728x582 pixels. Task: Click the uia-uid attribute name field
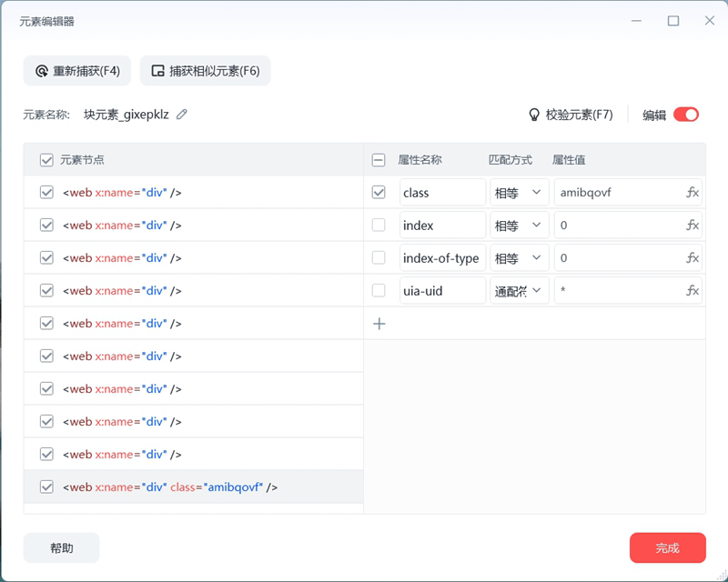(x=442, y=290)
